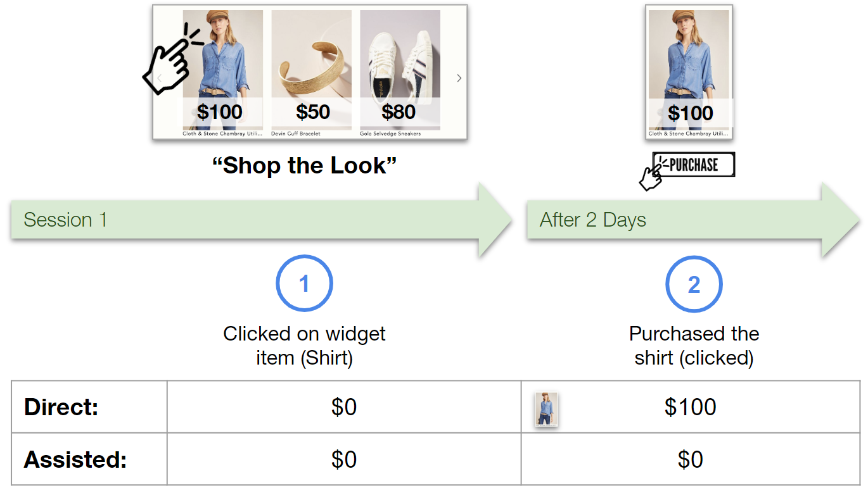
Task: Click the Direct row label
Action: point(61,407)
